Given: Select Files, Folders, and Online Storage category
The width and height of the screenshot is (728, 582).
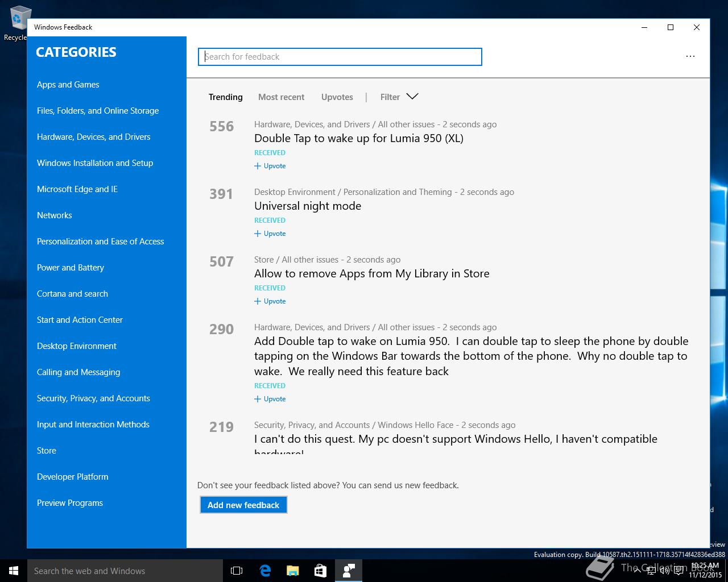Looking at the screenshot, I should pyautogui.click(x=98, y=111).
